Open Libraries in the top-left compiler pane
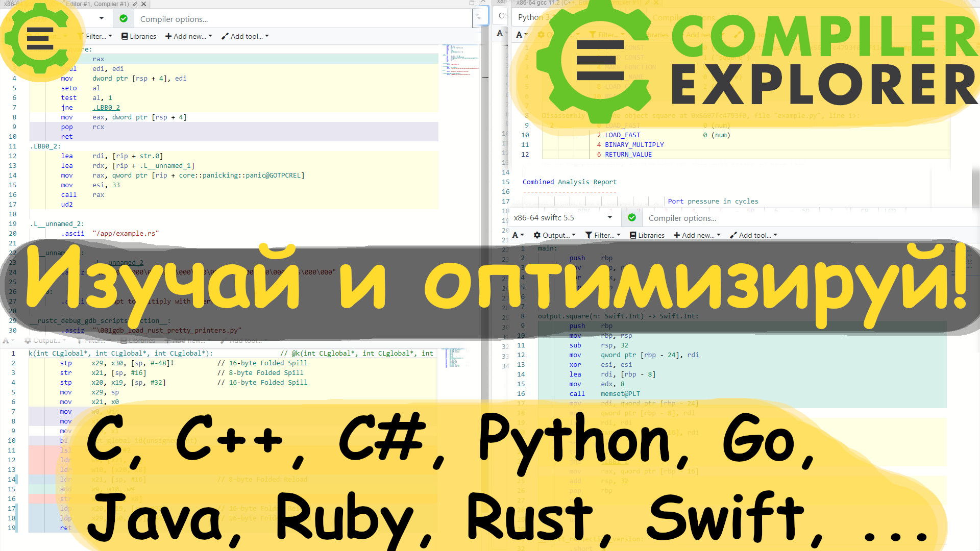Image resolution: width=980 pixels, height=551 pixels. [139, 36]
